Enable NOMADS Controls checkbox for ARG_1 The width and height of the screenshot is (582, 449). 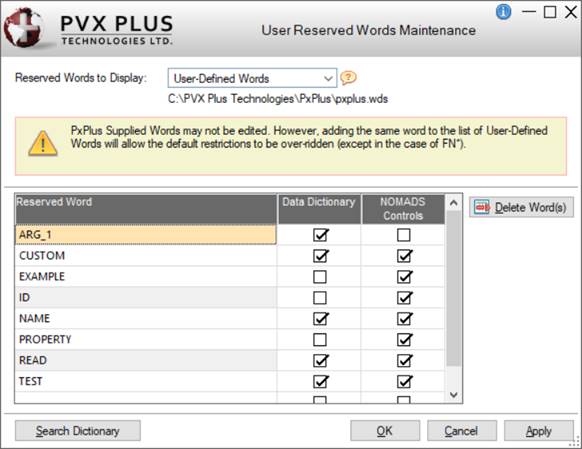(403, 235)
